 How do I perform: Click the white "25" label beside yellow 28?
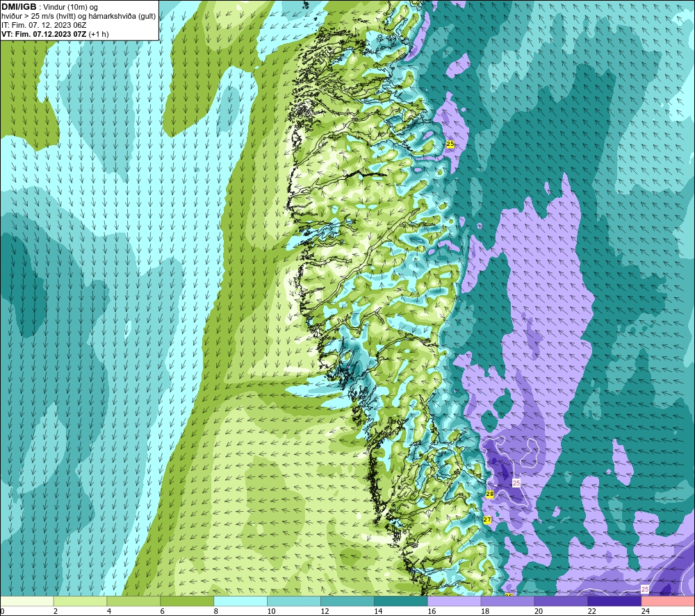[516, 483]
